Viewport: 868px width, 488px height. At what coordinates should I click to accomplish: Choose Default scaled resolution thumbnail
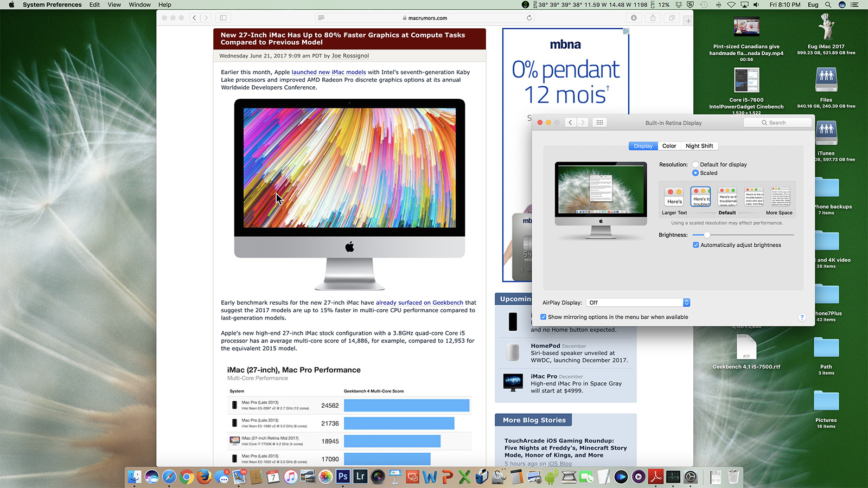(727, 196)
